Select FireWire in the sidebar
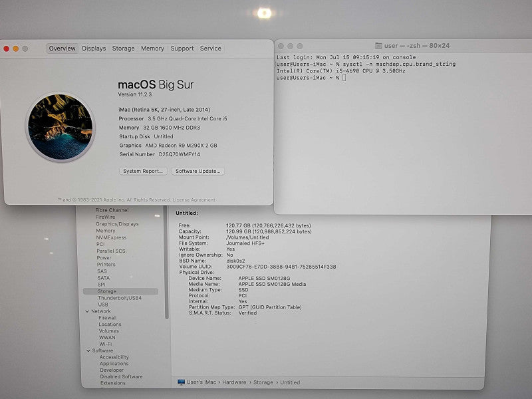The height and width of the screenshot is (399, 532). point(105,217)
